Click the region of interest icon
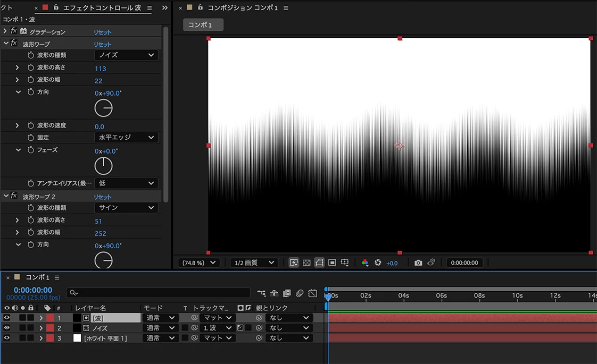597x364 pixels. click(332, 263)
